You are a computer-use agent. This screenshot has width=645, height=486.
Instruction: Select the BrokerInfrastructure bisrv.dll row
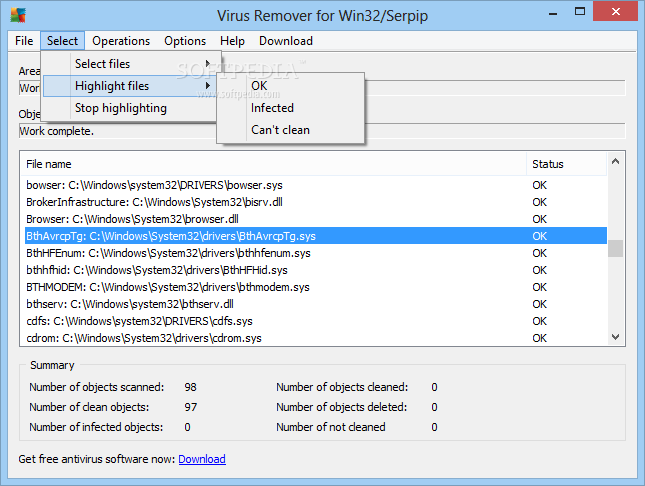point(316,202)
